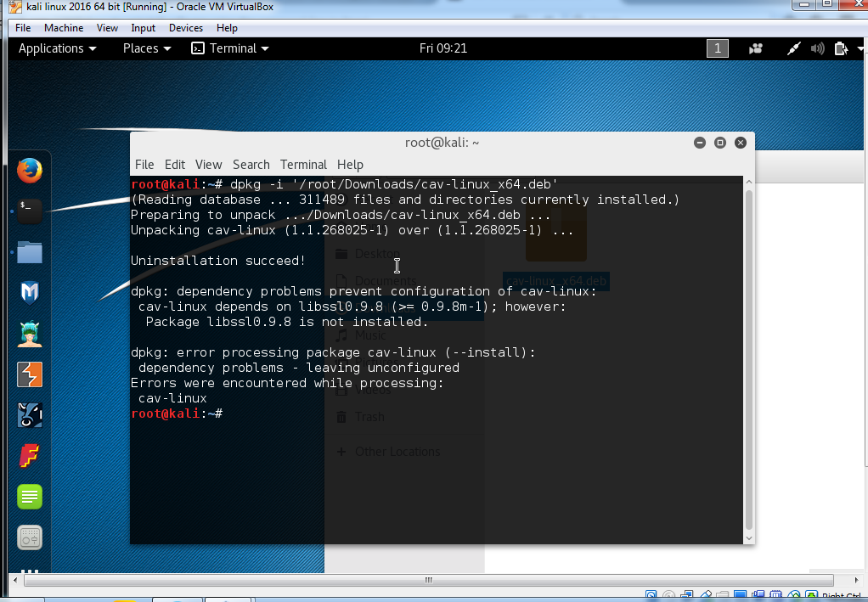Open VirtualBox File menu
The image size is (868, 602).
(23, 28)
